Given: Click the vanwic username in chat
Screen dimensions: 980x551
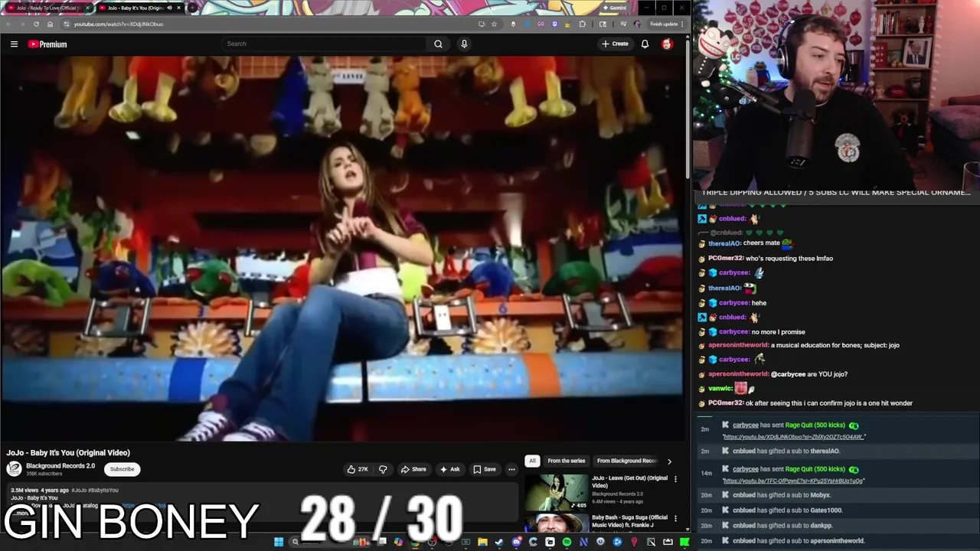Looking at the screenshot, I should [x=720, y=389].
